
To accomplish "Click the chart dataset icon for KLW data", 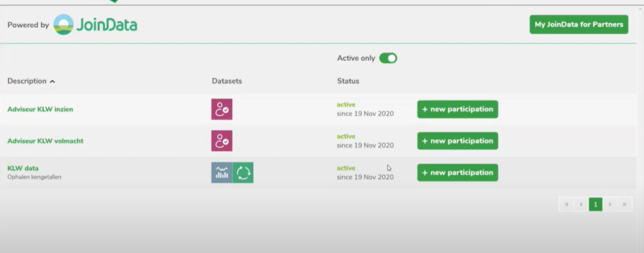I will (222, 173).
